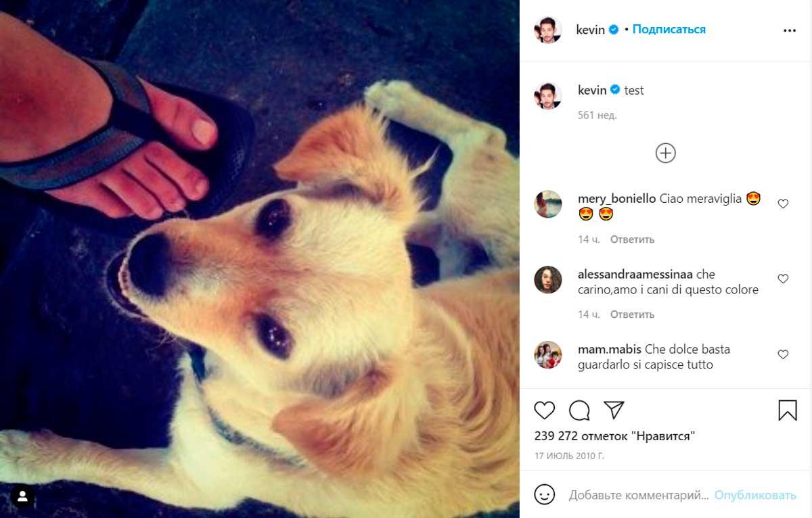812x518 pixels.
Task: Open the three-dot more options menu
Action: click(x=790, y=30)
